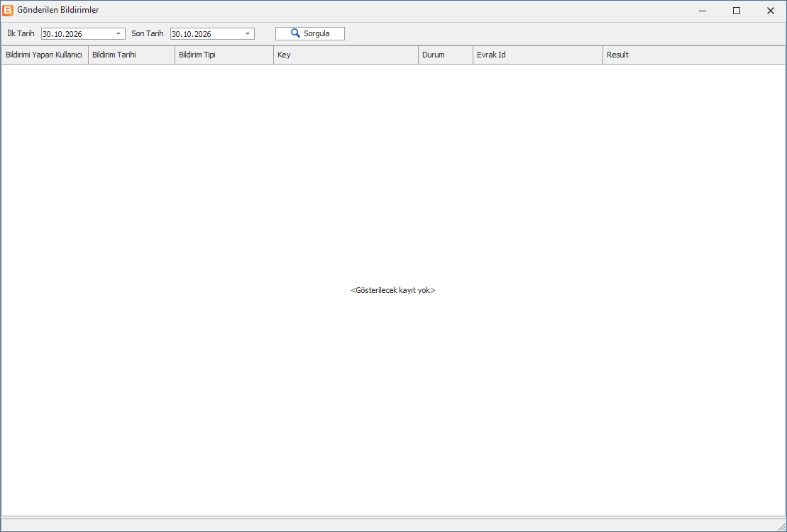This screenshot has width=787, height=532.
Task: Sort by Bildirim Tipi column header
Action: tap(224, 55)
